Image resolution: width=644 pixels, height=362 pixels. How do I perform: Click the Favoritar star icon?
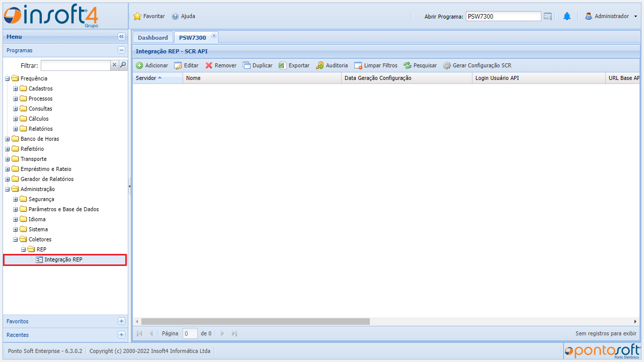click(x=137, y=16)
